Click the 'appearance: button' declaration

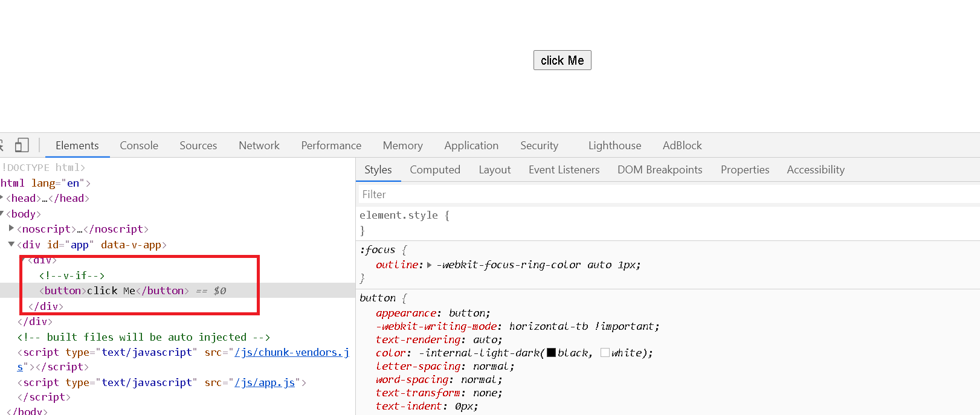pyautogui.click(x=433, y=313)
